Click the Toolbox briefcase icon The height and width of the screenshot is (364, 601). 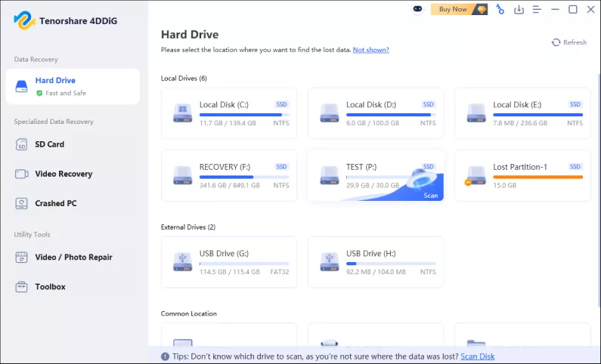(21, 287)
